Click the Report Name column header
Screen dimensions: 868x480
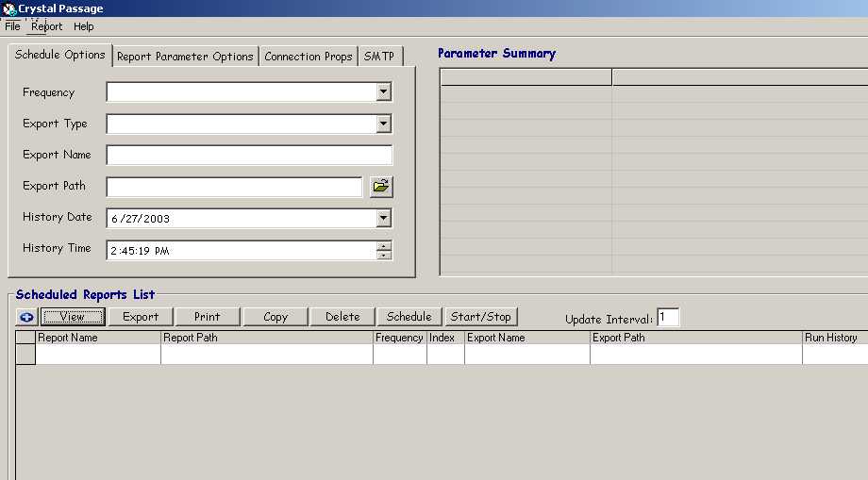pyautogui.click(x=98, y=338)
